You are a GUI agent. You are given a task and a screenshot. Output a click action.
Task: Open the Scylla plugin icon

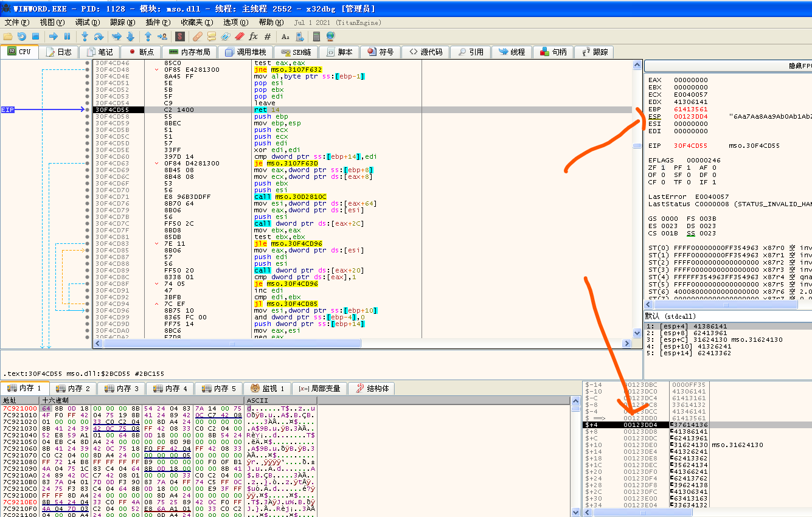point(181,36)
